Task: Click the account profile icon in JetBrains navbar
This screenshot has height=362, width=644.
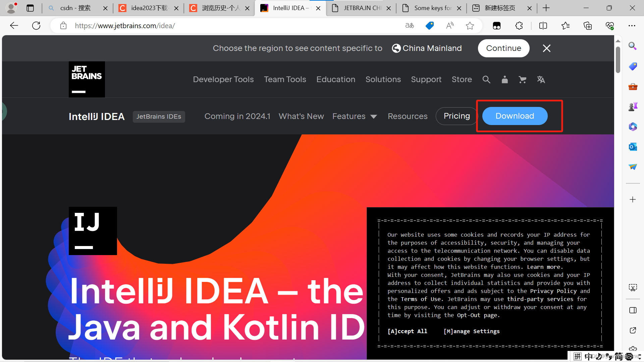Action: click(x=504, y=79)
